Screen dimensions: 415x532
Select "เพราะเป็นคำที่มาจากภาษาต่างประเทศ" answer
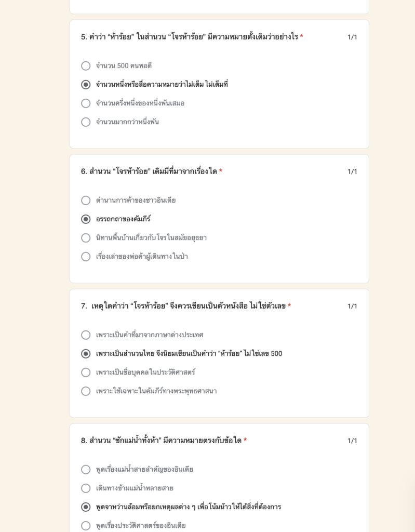point(86,335)
